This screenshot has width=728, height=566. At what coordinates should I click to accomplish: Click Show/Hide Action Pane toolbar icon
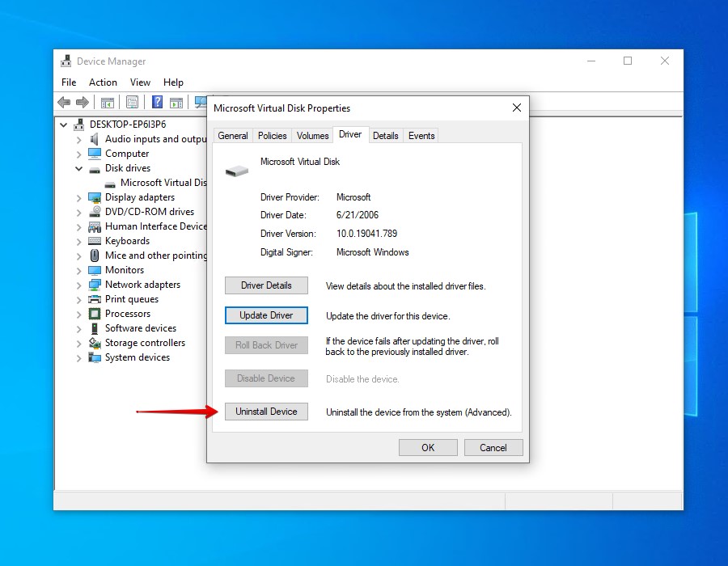coord(176,102)
